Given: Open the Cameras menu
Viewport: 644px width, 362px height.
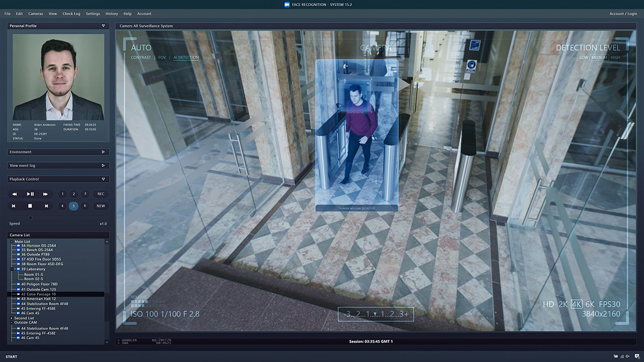Looking at the screenshot, I should 36,14.
